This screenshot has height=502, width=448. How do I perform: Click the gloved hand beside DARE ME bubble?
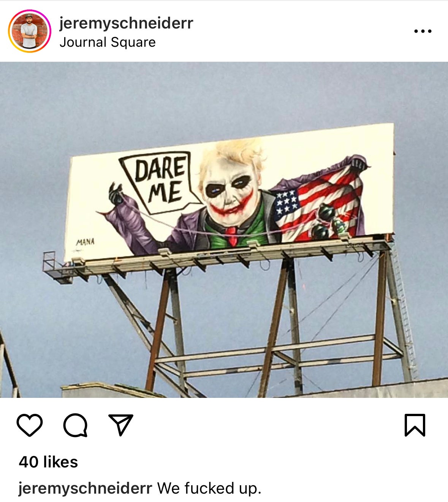click(x=116, y=193)
